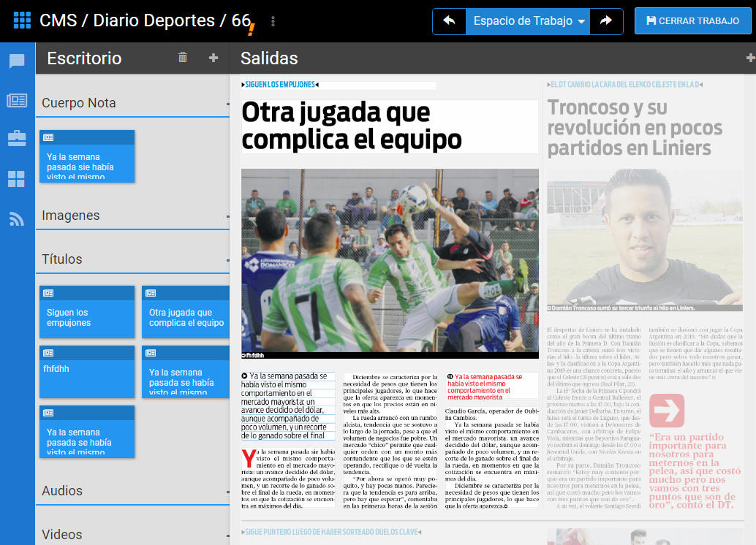
Task: Open the apps grid menu beside CMS
Action: [22, 20]
